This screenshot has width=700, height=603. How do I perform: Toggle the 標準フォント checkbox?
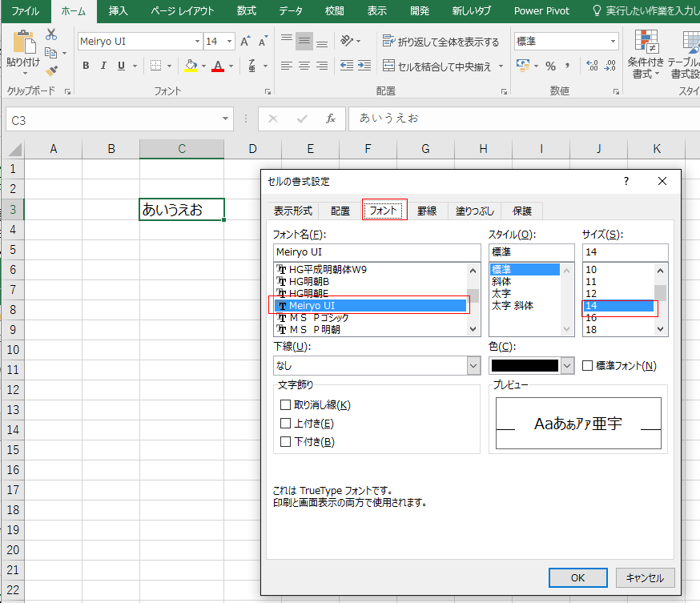coord(588,366)
